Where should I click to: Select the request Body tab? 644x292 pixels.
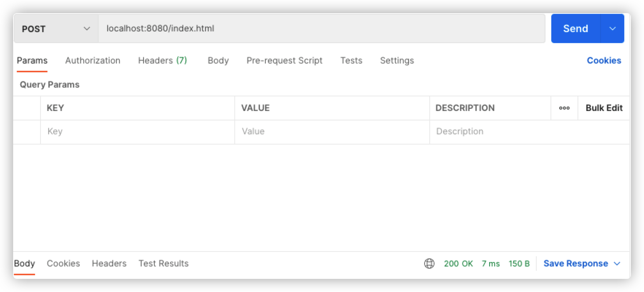coord(218,61)
